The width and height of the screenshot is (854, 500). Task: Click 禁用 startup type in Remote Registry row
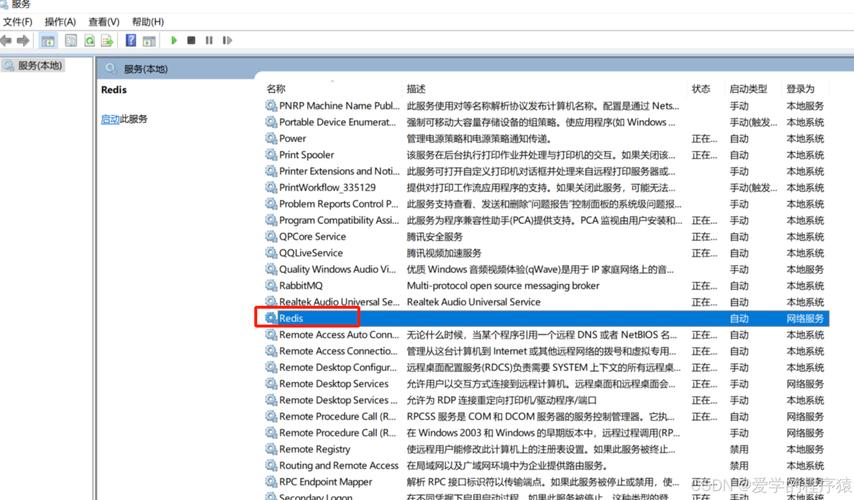pyautogui.click(x=739, y=449)
